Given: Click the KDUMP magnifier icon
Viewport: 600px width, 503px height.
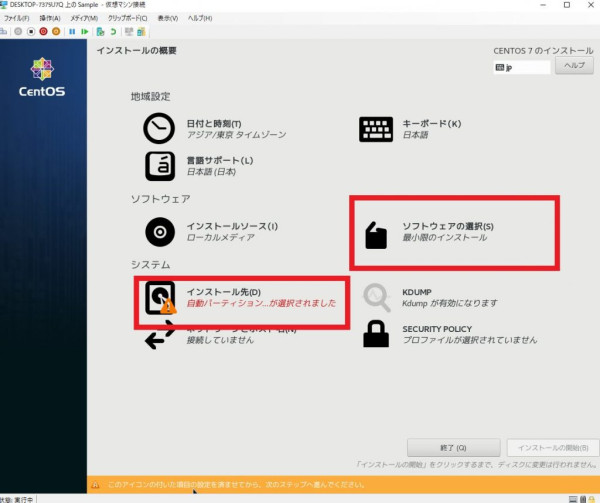Looking at the screenshot, I should tap(376, 297).
